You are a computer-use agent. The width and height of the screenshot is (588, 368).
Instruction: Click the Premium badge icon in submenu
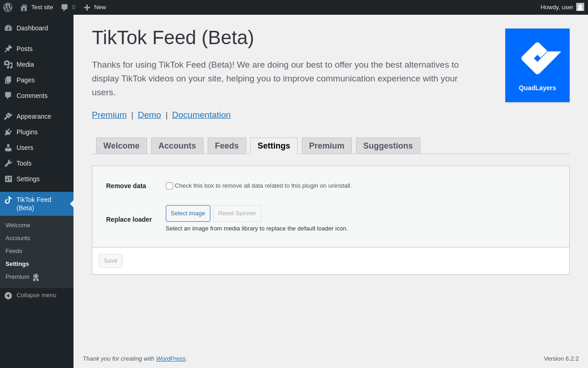point(36,277)
